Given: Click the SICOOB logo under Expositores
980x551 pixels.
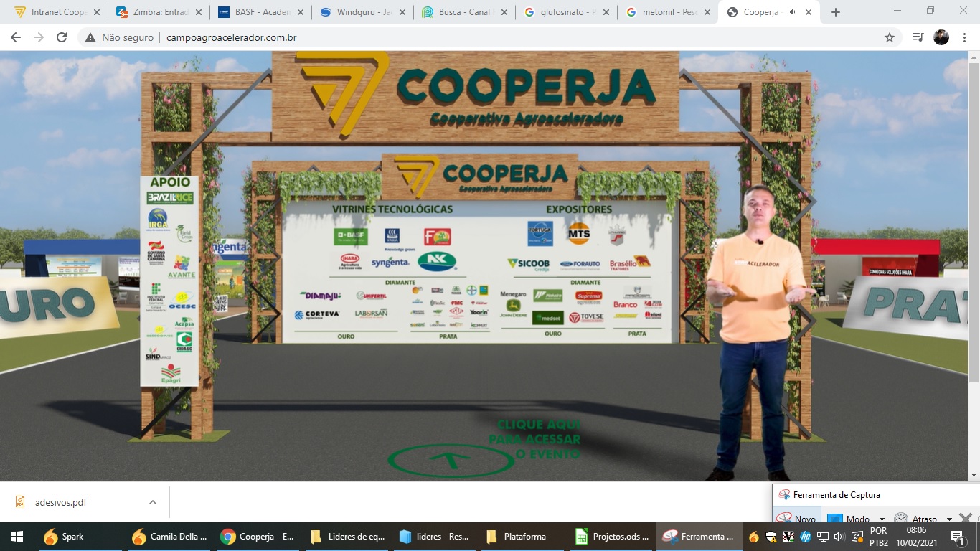Looking at the screenshot, I should pyautogui.click(x=528, y=265).
